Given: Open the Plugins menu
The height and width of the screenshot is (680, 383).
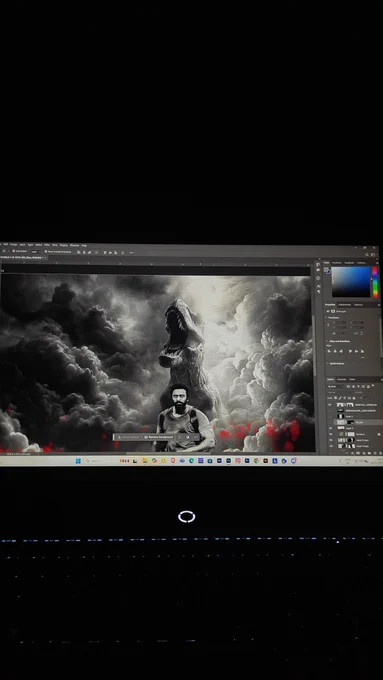Looking at the screenshot, I should click(x=64, y=245).
